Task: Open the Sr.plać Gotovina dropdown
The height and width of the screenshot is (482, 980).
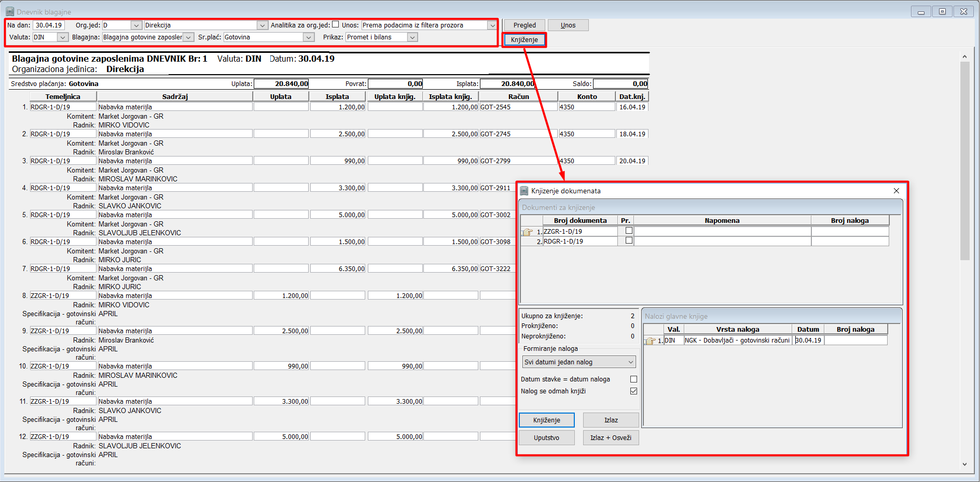Action: [x=309, y=37]
